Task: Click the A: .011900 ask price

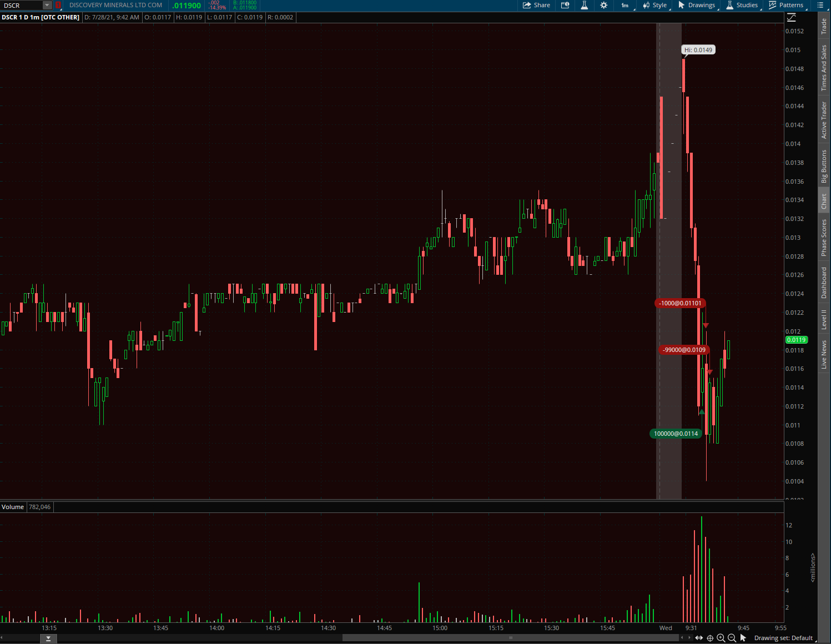Action: pos(245,8)
